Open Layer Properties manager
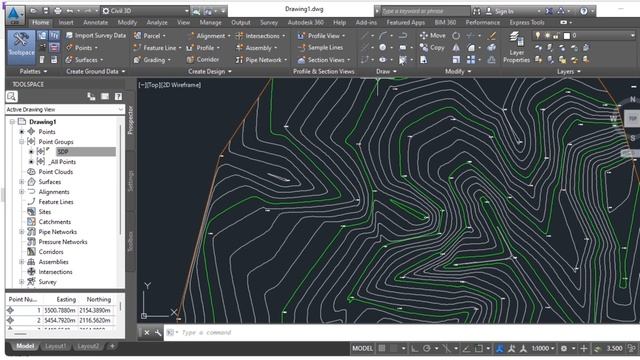This screenshot has width=640, height=360. pyautogui.click(x=516, y=47)
